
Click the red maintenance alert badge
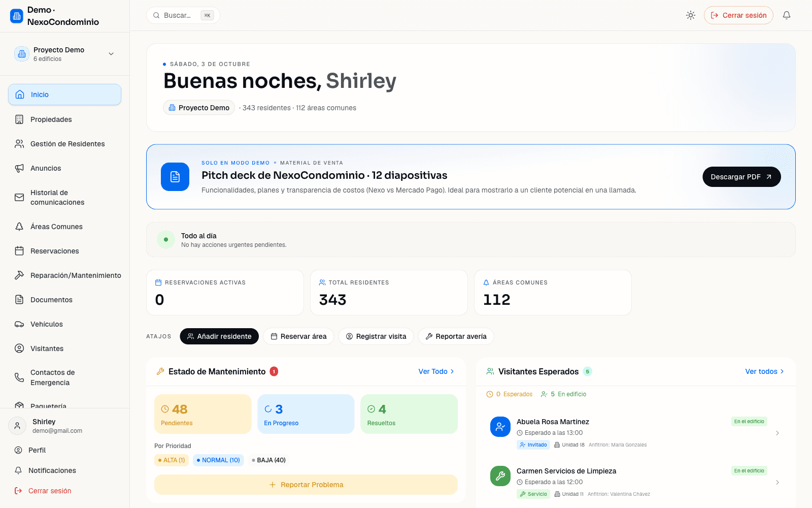[274, 371]
